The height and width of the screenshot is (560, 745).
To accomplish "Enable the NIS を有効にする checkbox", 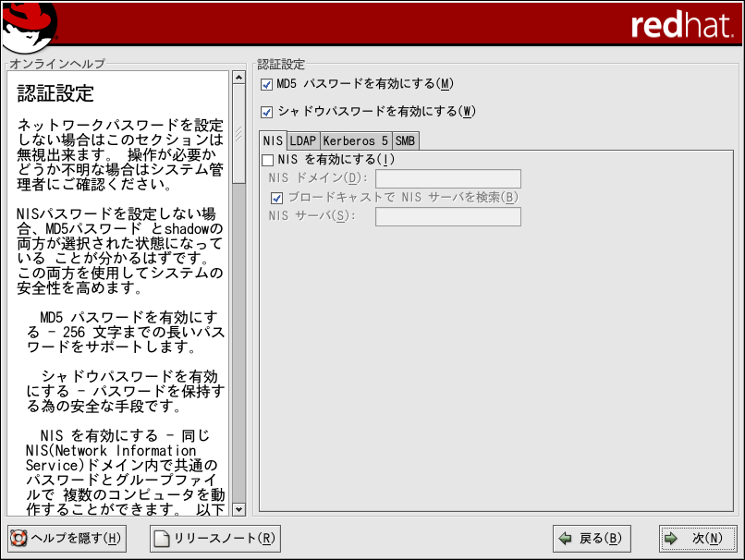I will pyautogui.click(x=268, y=160).
